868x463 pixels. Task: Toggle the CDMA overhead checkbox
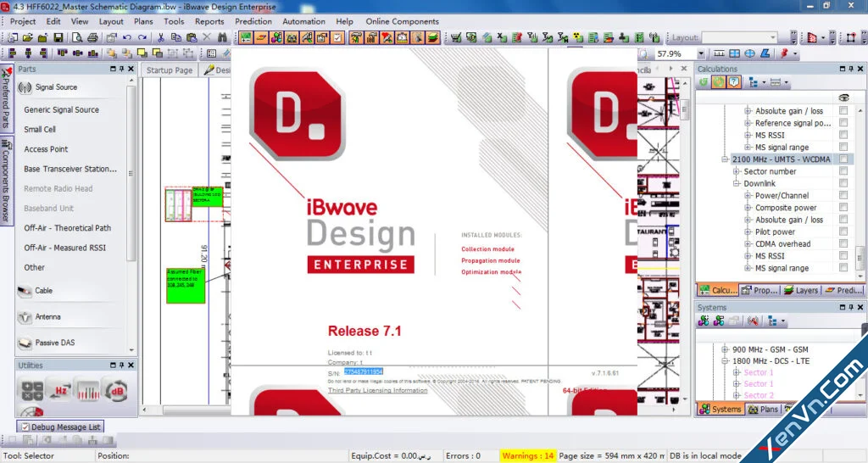[x=843, y=243]
